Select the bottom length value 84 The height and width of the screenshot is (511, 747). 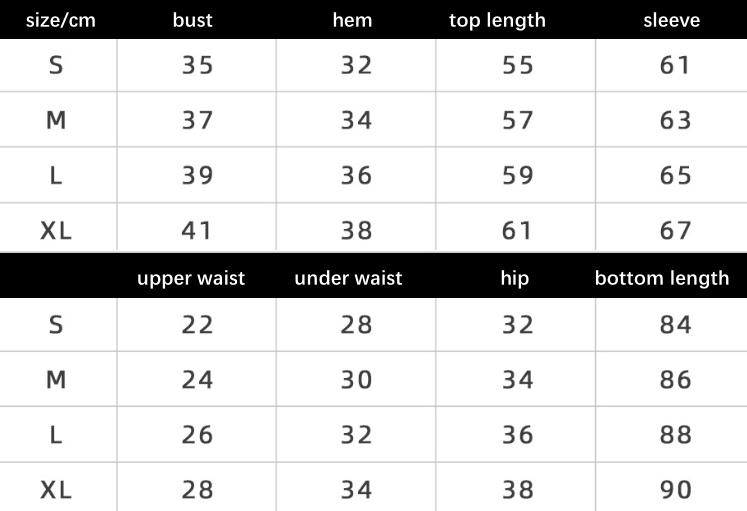pyautogui.click(x=676, y=325)
